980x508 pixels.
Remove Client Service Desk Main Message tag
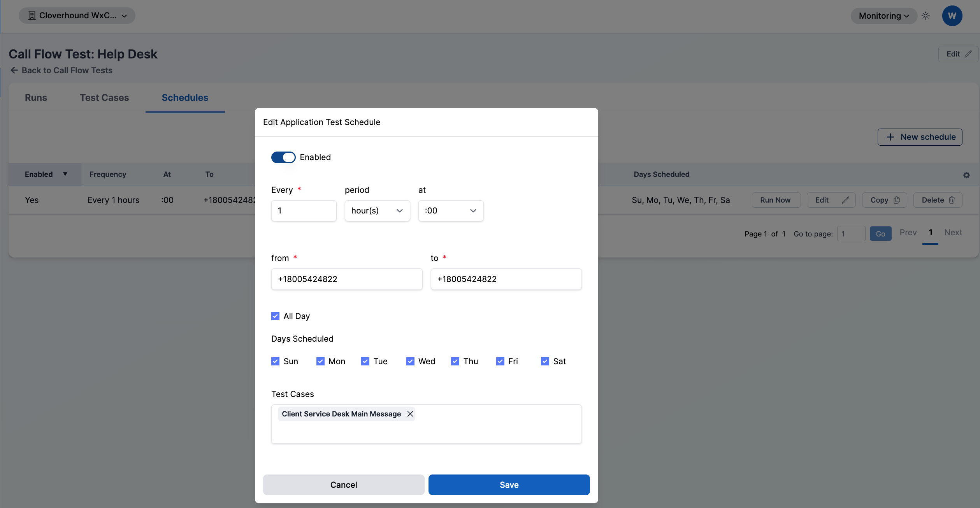(x=410, y=414)
